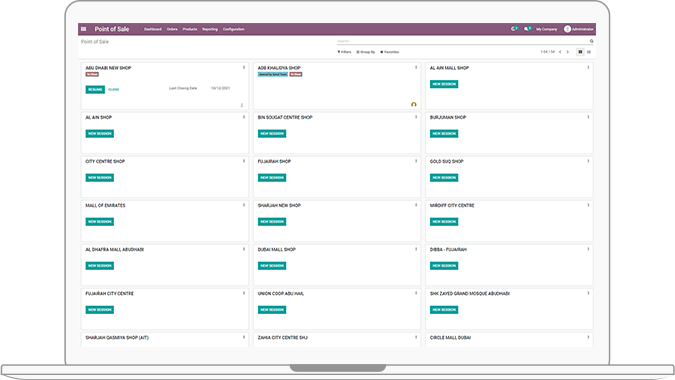Open the messages chat icon
The image size is (675, 380).
(527, 29)
